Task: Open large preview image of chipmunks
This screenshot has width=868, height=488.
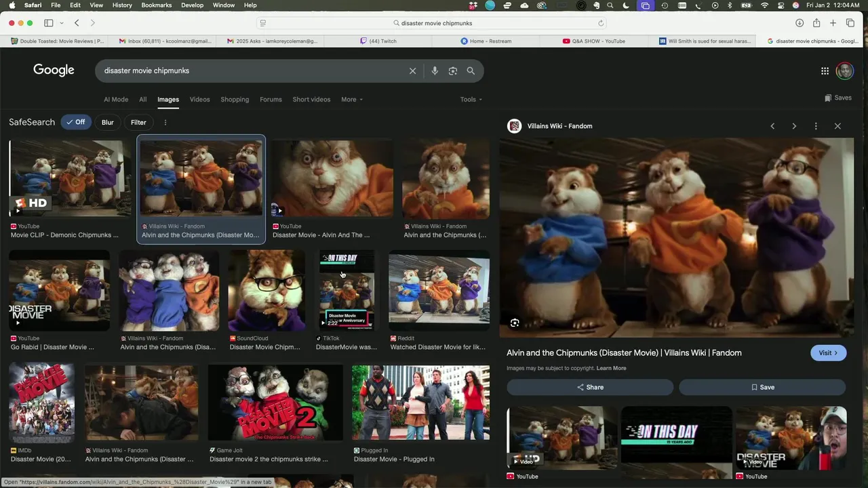Action: tap(676, 238)
